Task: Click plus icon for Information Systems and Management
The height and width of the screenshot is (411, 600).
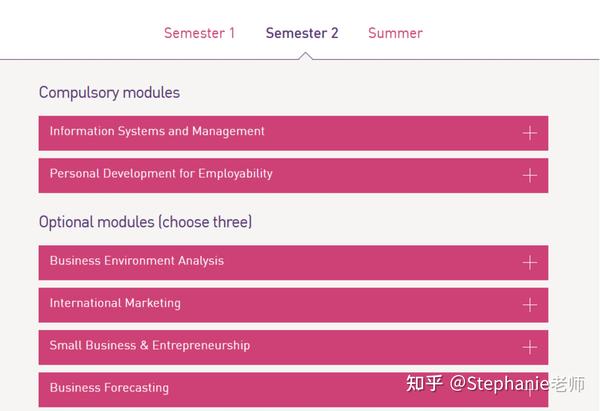Action: tap(529, 133)
